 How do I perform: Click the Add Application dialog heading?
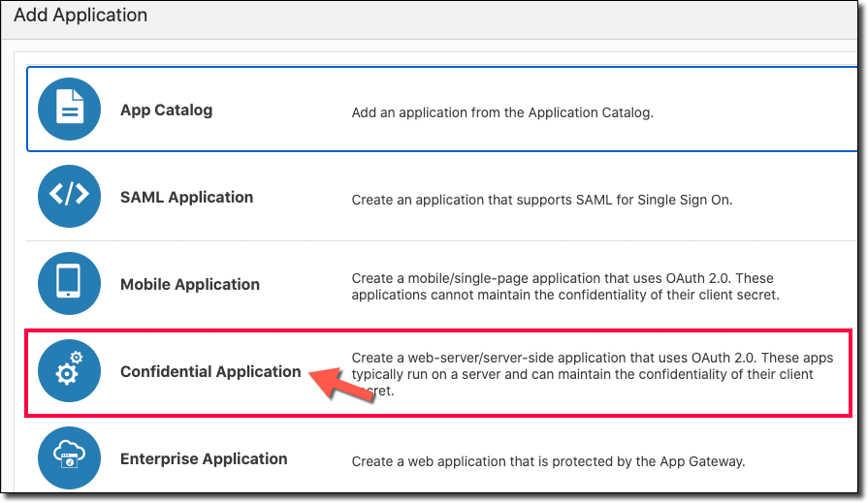coord(80,16)
